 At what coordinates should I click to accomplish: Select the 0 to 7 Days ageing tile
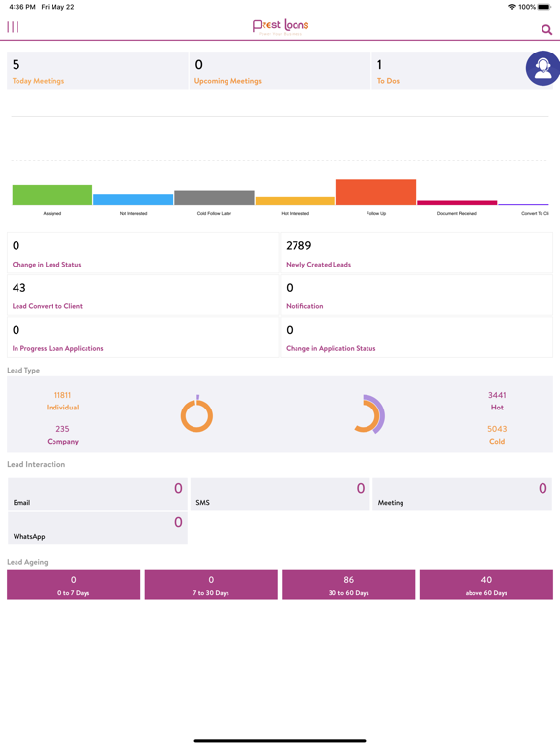pyautogui.click(x=73, y=585)
